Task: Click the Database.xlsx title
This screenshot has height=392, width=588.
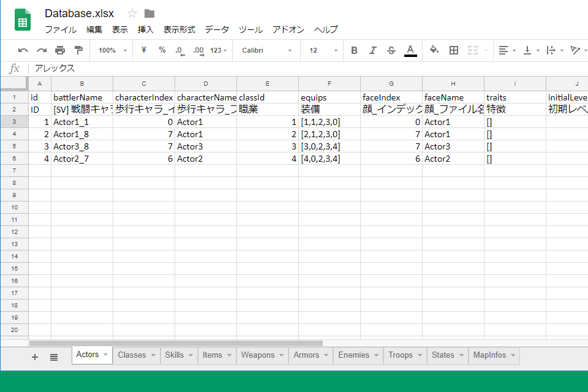Action: pyautogui.click(x=79, y=13)
